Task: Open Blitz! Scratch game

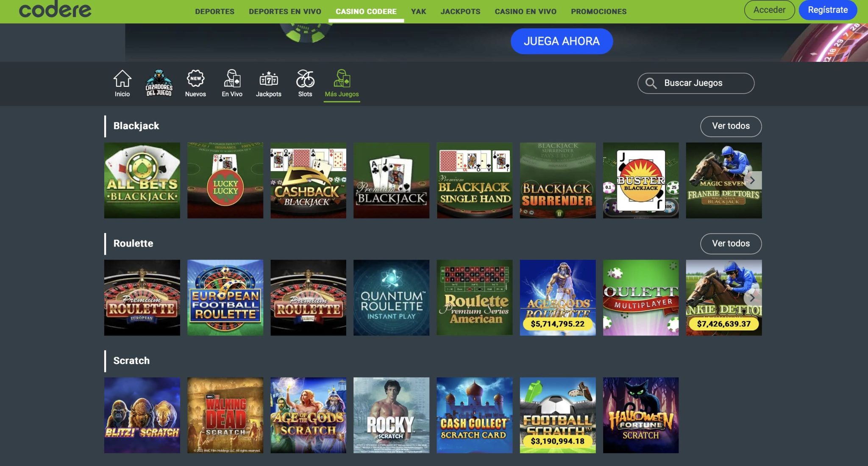Action: 142,415
